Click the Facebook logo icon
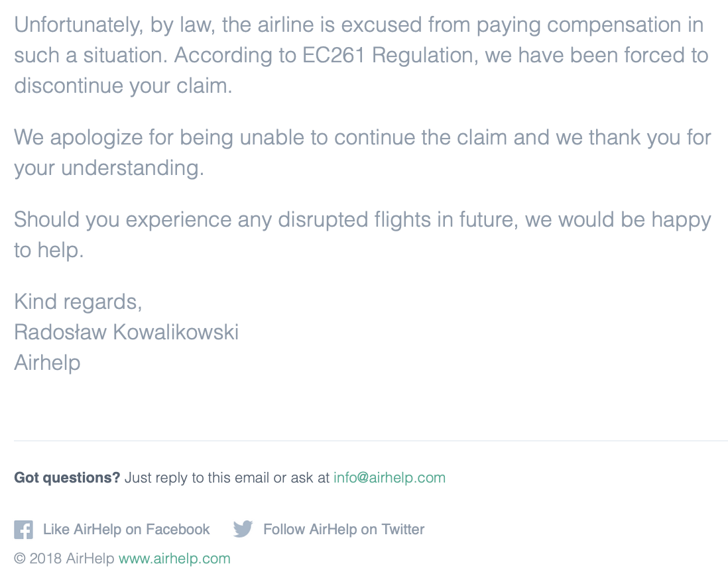Viewport: 728px width, 578px height. 23,530
